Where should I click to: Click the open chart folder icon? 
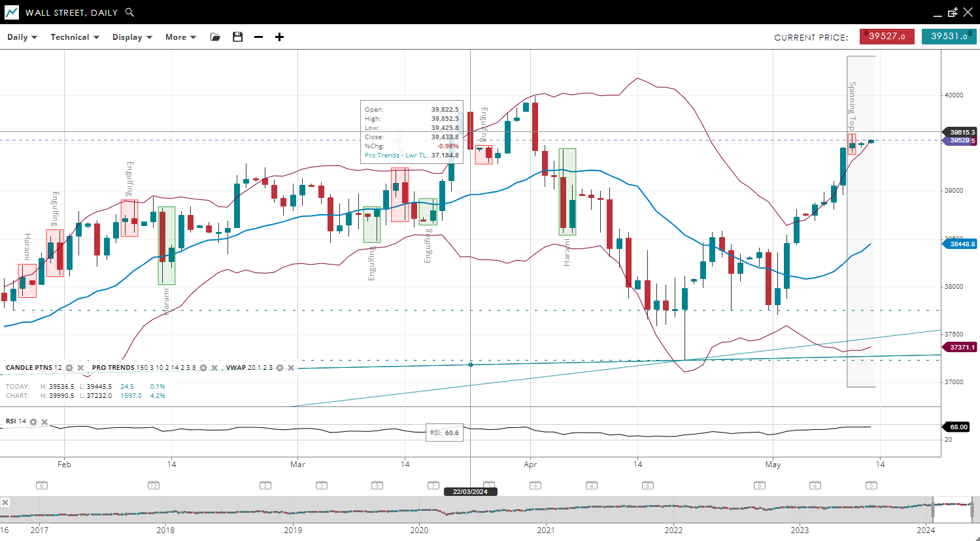[x=215, y=37]
